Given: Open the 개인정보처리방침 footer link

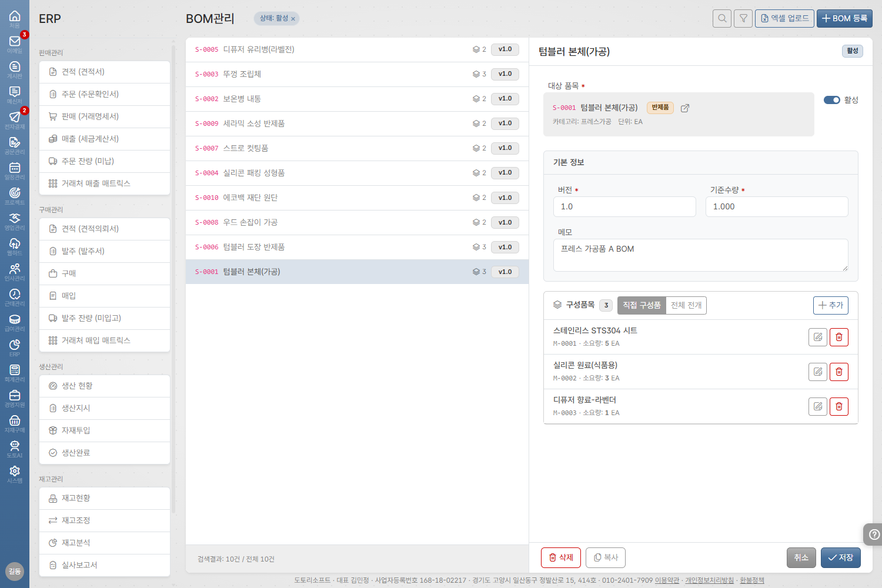Looking at the screenshot, I should tap(709, 580).
